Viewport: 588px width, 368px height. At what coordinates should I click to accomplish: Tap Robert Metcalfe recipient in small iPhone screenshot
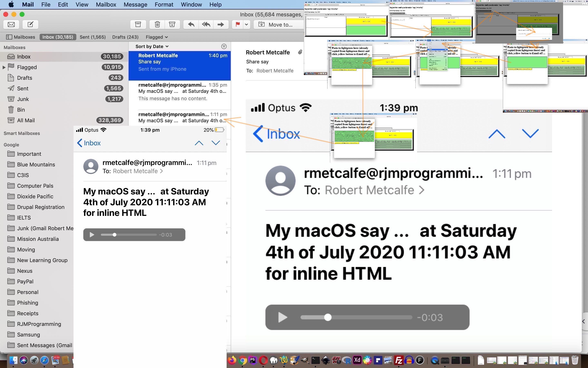pyautogui.click(x=138, y=171)
